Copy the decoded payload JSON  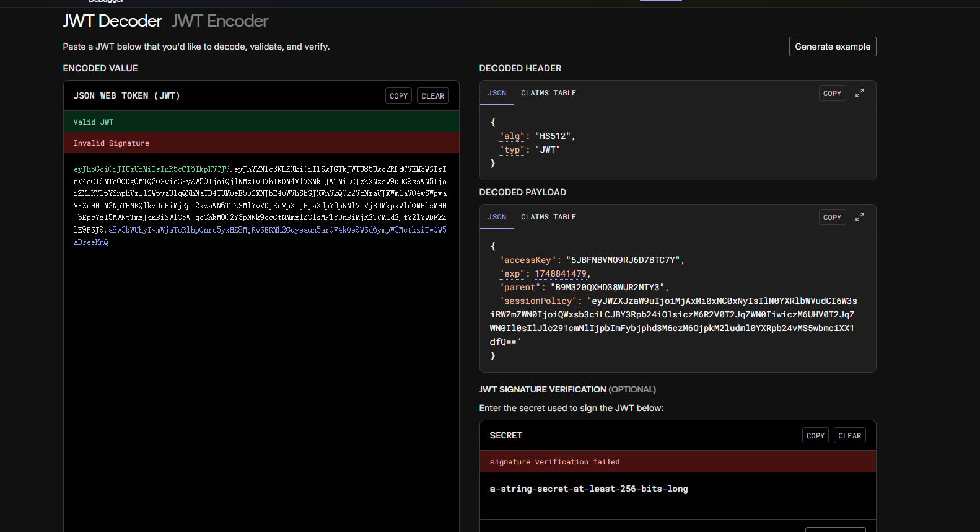coord(832,218)
